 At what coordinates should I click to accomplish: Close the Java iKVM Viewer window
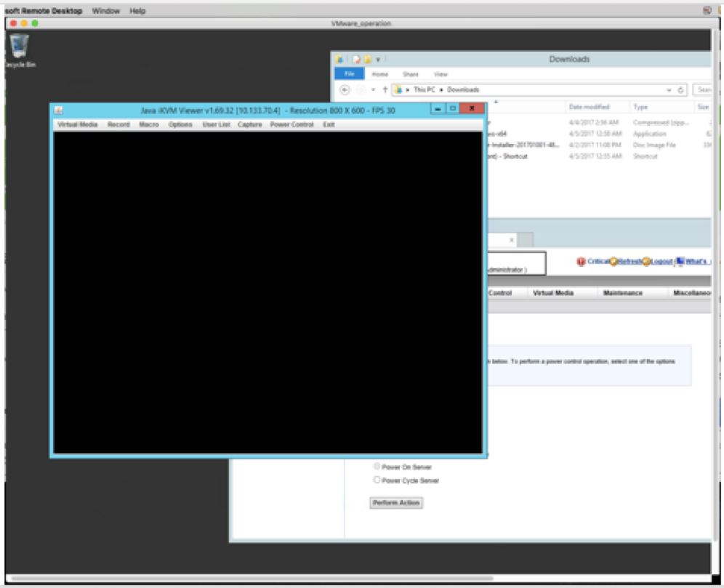click(472, 108)
